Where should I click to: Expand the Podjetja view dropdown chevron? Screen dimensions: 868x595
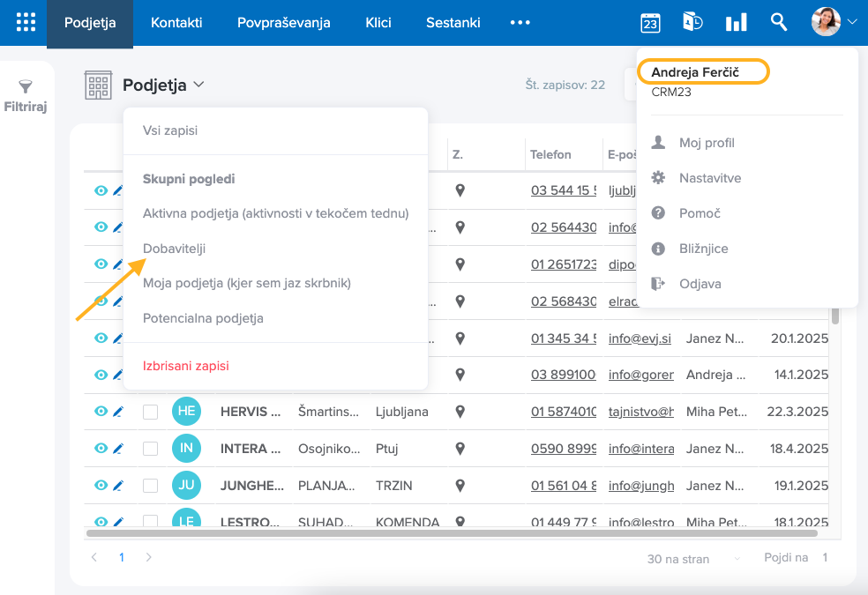coord(198,85)
